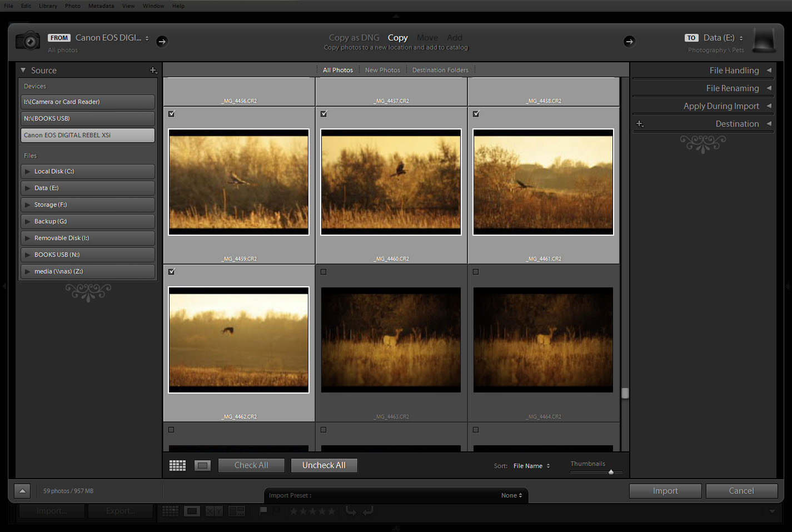Open the Metadata menu
Viewport: 792px width, 532px height.
point(101,6)
